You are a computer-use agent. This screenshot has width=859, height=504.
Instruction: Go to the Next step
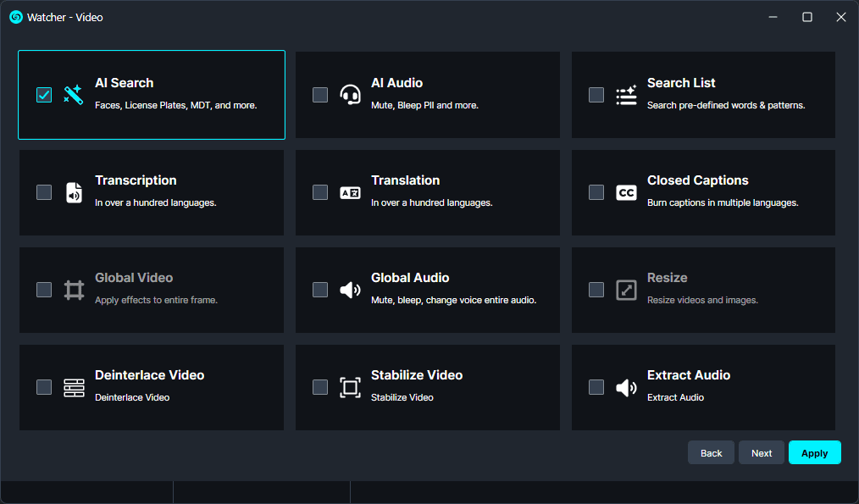tap(761, 453)
